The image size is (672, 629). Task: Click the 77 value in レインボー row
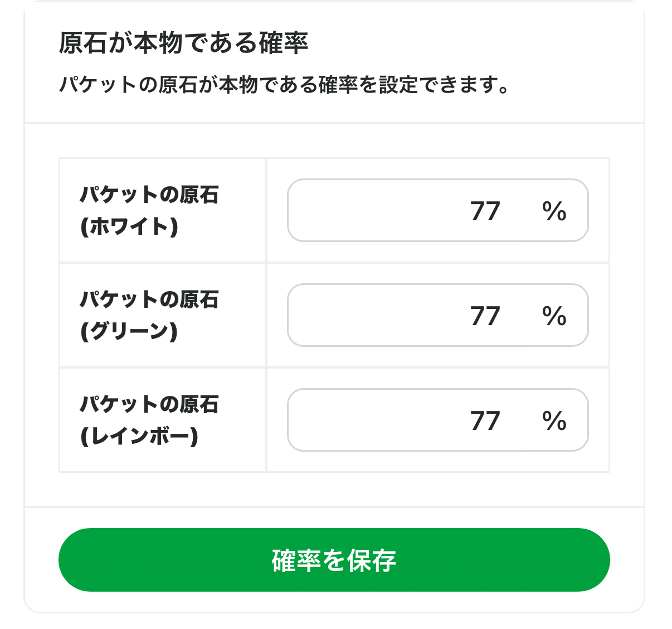tap(485, 421)
